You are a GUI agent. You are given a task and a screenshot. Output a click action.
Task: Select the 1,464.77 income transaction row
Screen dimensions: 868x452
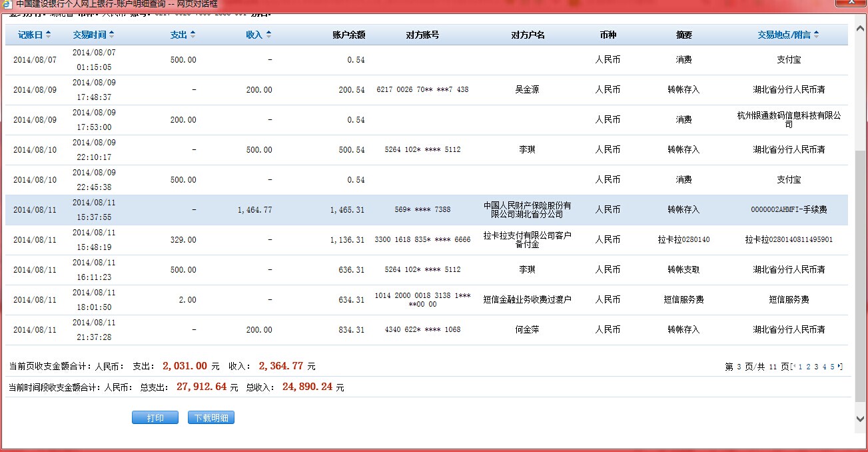[426, 210]
